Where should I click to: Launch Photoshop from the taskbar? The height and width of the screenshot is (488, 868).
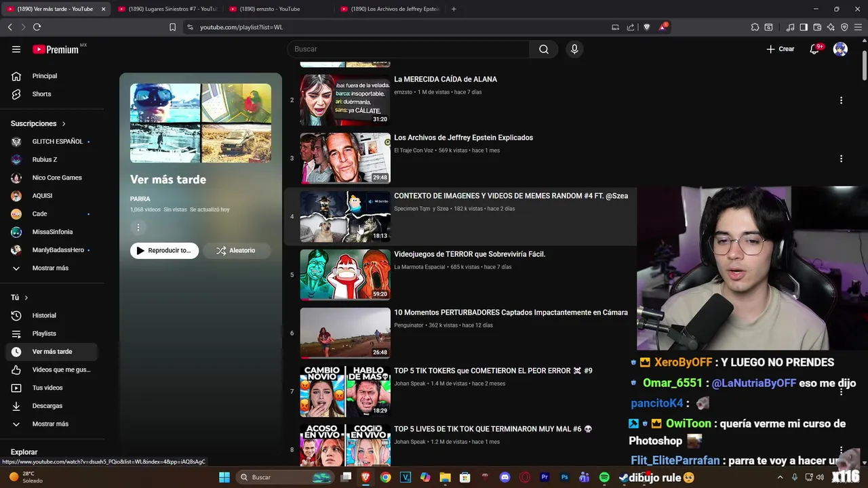click(x=564, y=477)
